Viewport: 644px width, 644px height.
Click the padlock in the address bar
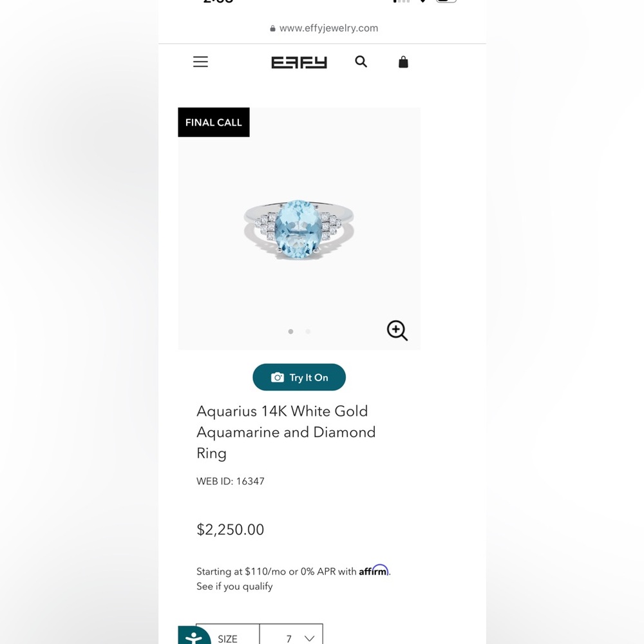272,28
